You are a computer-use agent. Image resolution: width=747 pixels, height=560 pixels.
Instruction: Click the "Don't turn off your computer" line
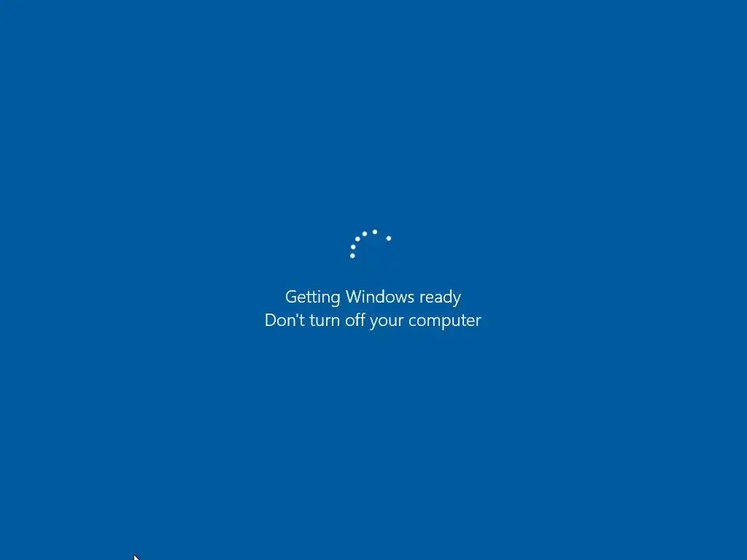coord(373,321)
